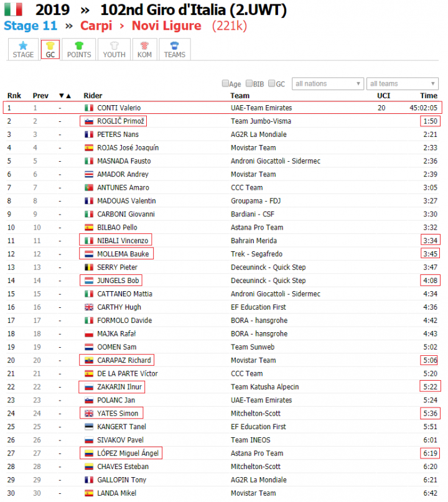Click Spanish flag beside LANDA Mikel
The height and width of the screenshot is (502, 448).
(x=89, y=493)
